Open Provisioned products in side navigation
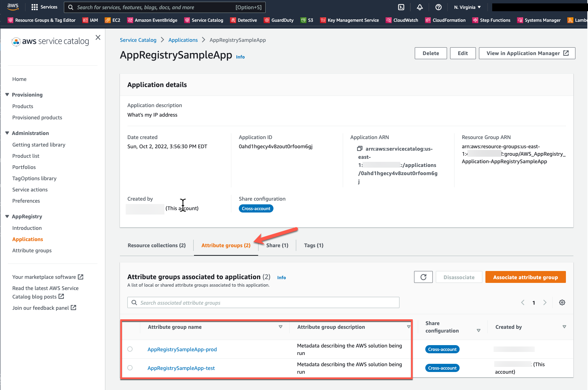588x390 pixels. pyautogui.click(x=37, y=117)
